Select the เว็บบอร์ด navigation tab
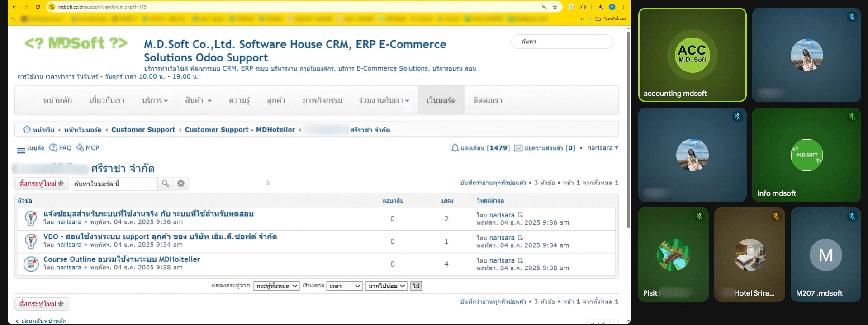This screenshot has height=325, width=868. point(441,100)
